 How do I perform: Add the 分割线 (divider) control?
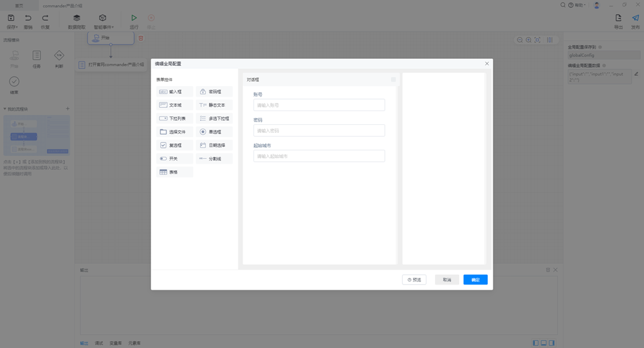(214, 159)
